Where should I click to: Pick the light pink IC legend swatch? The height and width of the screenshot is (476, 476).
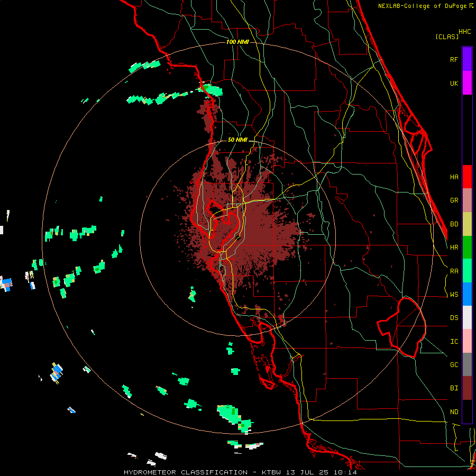pyautogui.click(x=467, y=341)
